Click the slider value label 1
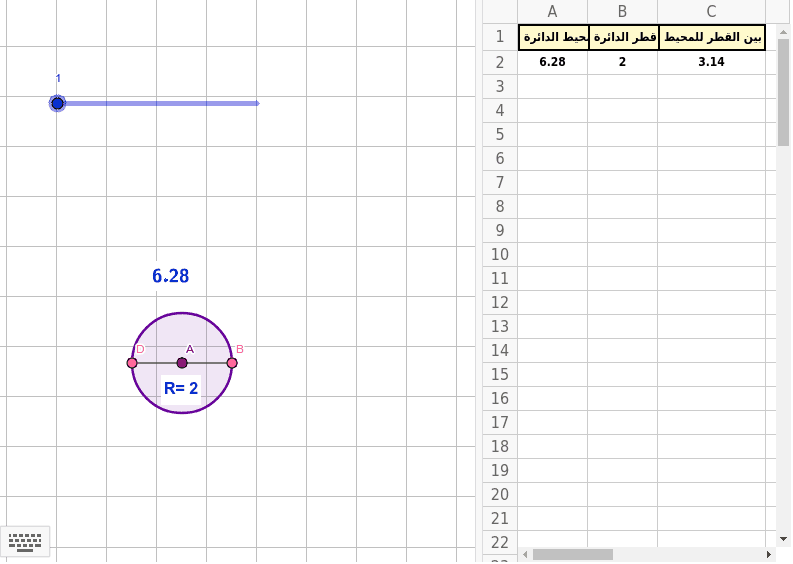 58,78
